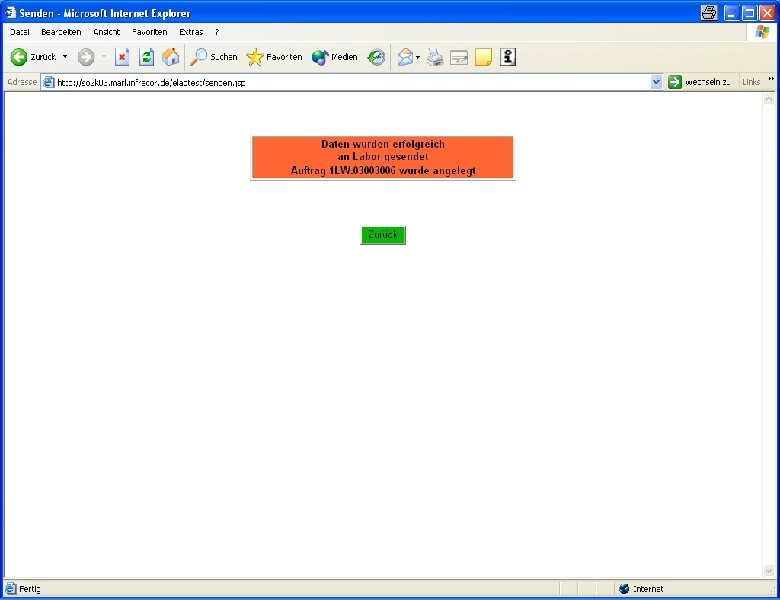The height and width of the screenshot is (600, 780).
Task: Expand the Mail dropdown arrow
Action: click(418, 58)
